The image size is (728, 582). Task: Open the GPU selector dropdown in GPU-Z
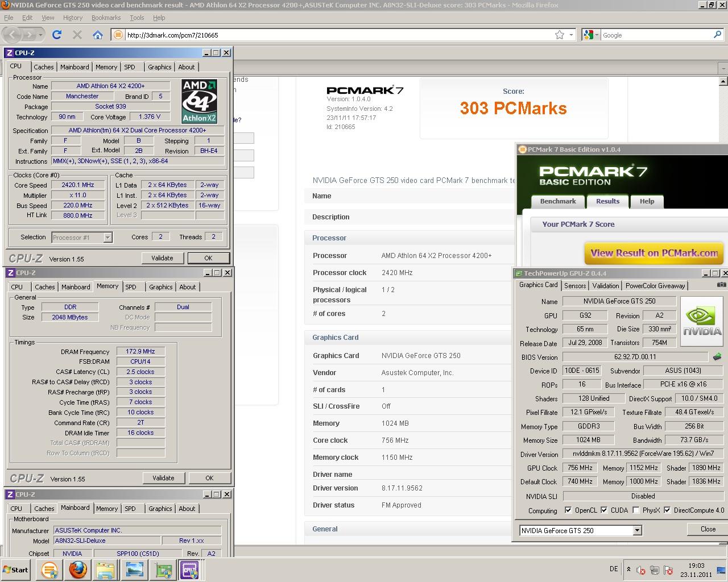[x=637, y=530]
